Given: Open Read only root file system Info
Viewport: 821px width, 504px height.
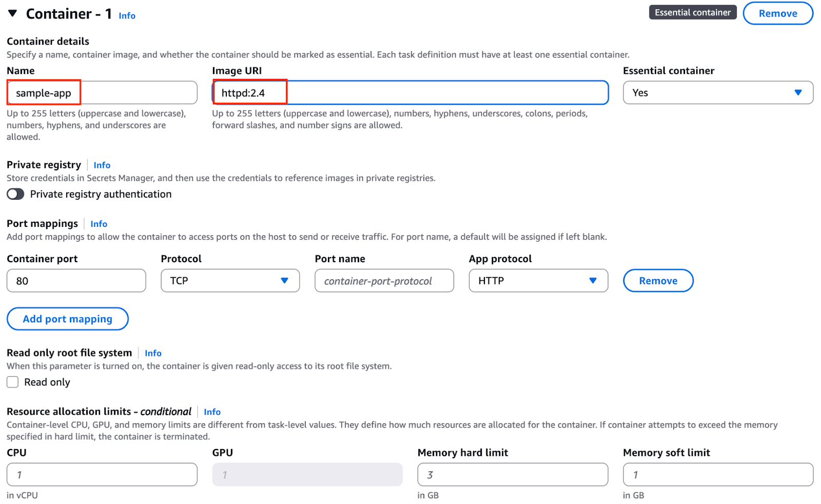Looking at the screenshot, I should click(x=153, y=353).
